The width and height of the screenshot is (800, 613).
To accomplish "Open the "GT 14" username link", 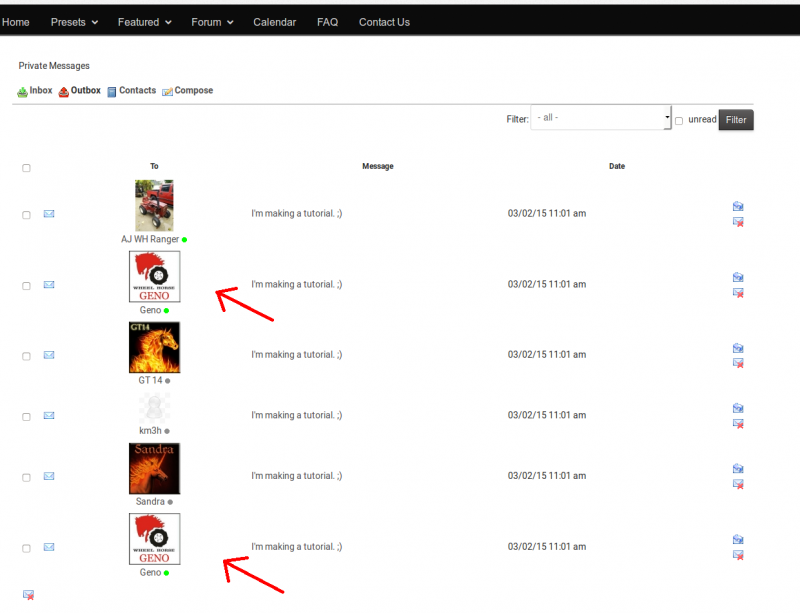I will [x=150, y=381].
